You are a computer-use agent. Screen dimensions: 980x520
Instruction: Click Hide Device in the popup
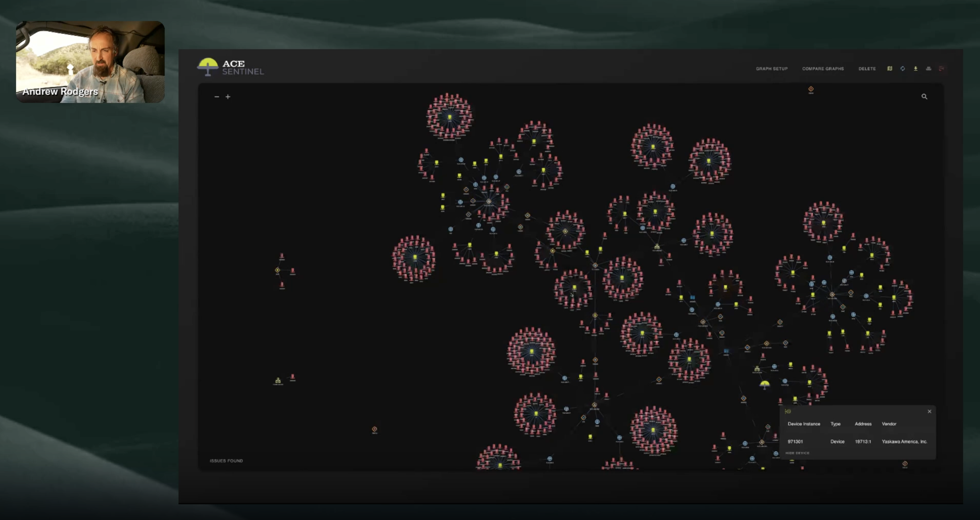pos(797,453)
